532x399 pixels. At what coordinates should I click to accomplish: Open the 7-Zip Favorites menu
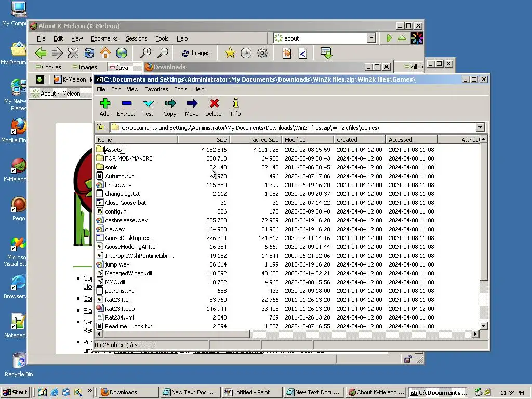point(156,89)
